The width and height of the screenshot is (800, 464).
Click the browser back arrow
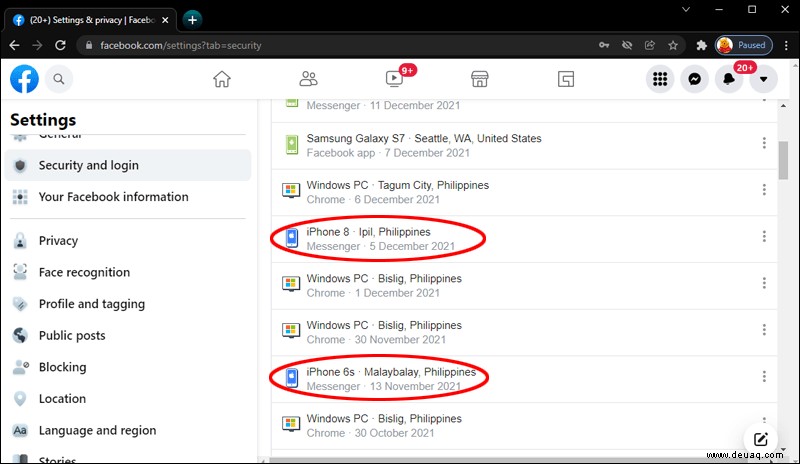(x=14, y=45)
